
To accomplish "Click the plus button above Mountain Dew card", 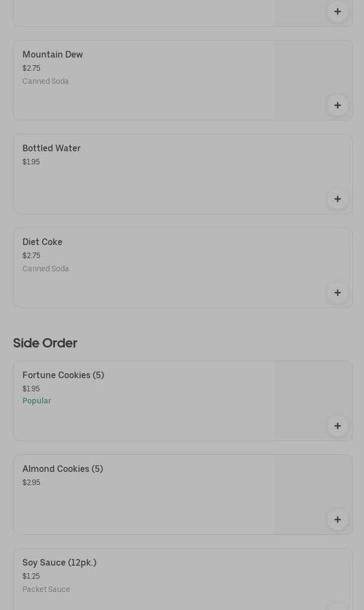I will 337,12.
